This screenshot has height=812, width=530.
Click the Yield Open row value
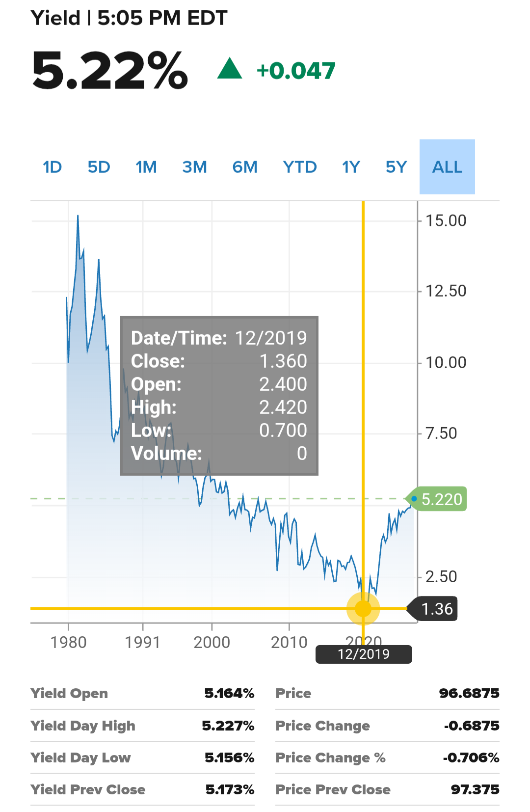pos(229,693)
